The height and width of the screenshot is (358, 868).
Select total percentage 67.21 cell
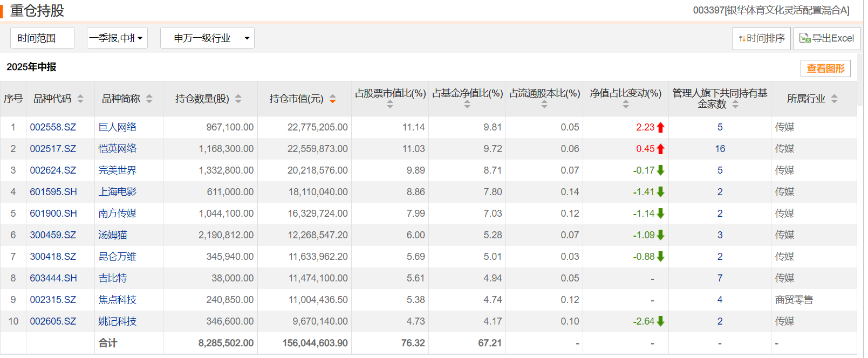point(490,343)
